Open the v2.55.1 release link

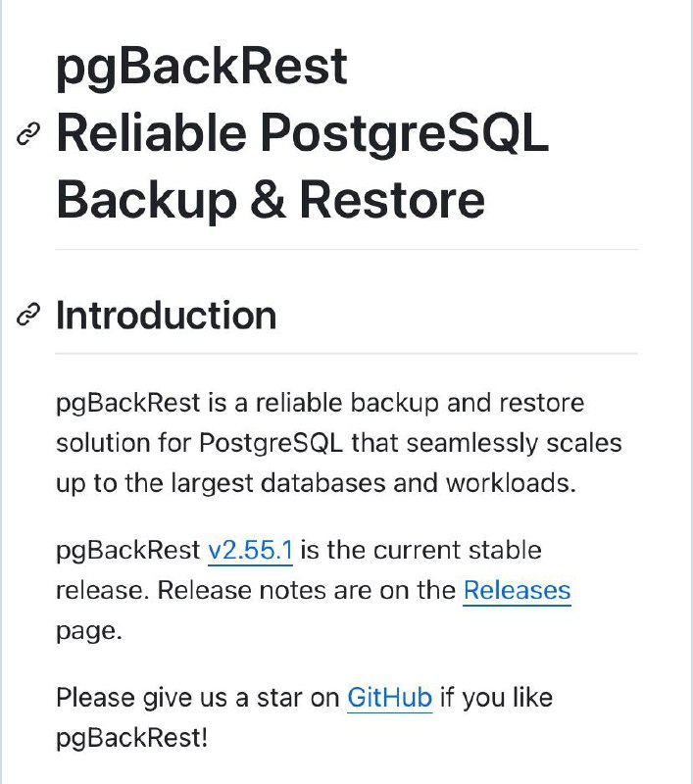pyautogui.click(x=250, y=551)
